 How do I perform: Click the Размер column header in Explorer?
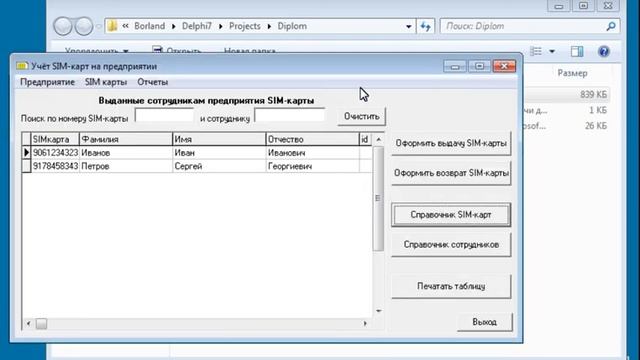tap(572, 73)
